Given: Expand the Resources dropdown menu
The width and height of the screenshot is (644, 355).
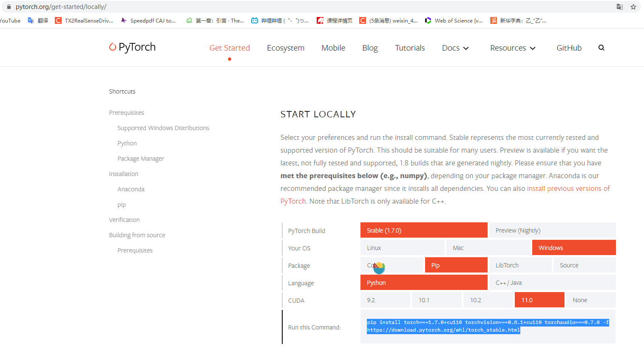Looking at the screenshot, I should [x=513, y=48].
